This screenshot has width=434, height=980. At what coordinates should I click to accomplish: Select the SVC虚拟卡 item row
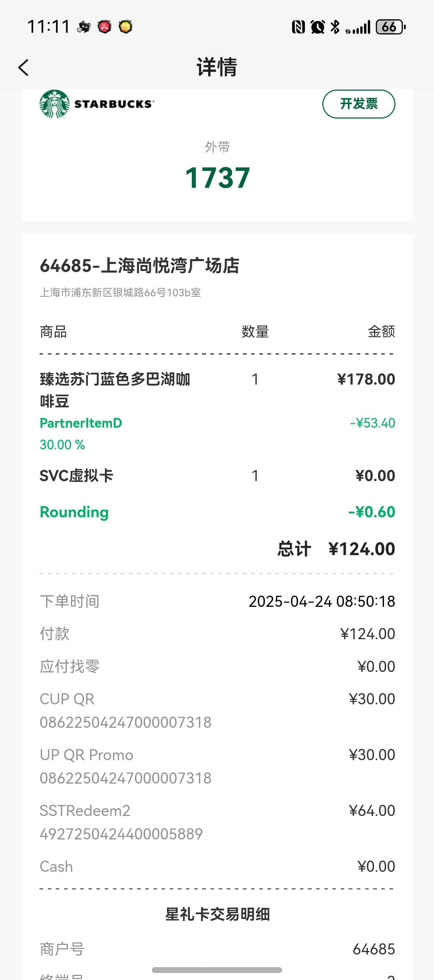(217, 476)
